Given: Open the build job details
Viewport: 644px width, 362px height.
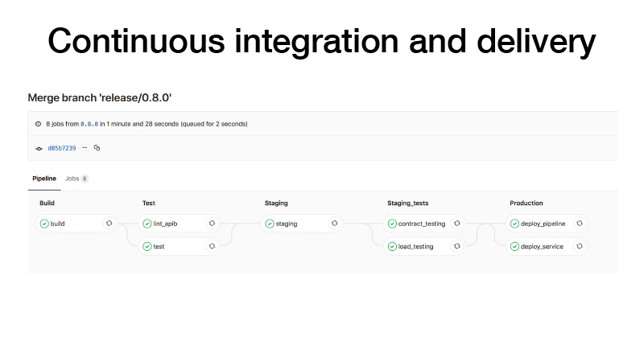Looking at the screenshot, I should 58,224.
